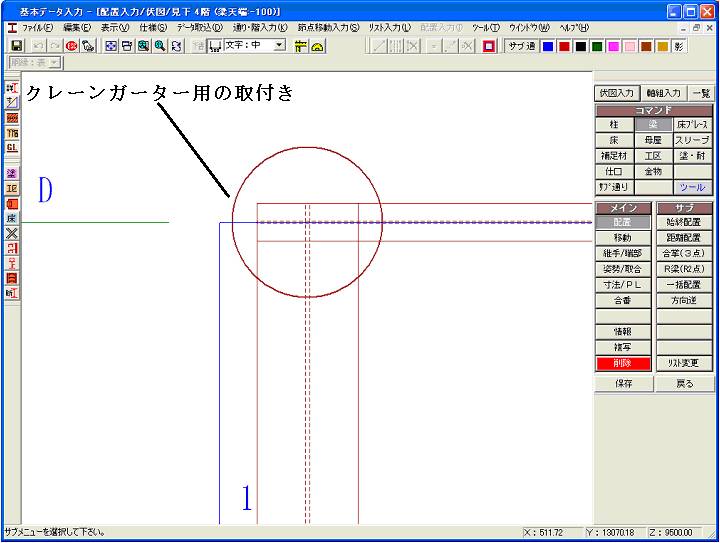
Task: Select the 伏図入力 mode button
Action: (x=617, y=93)
